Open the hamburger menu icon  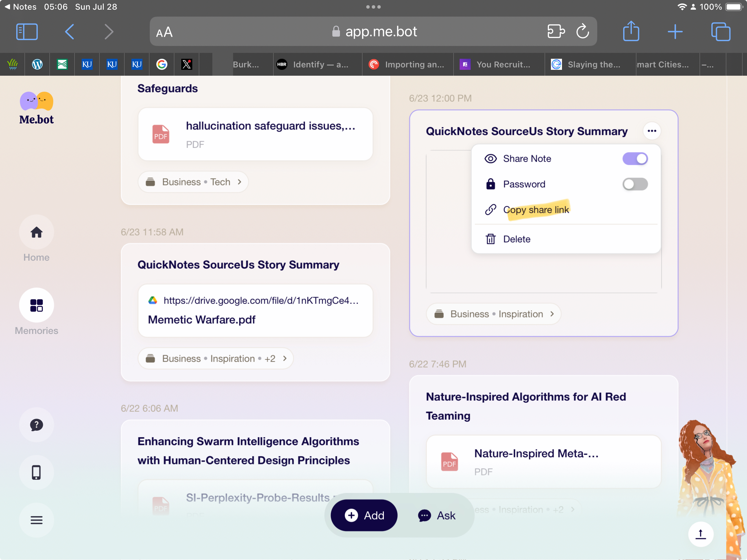[36, 520]
